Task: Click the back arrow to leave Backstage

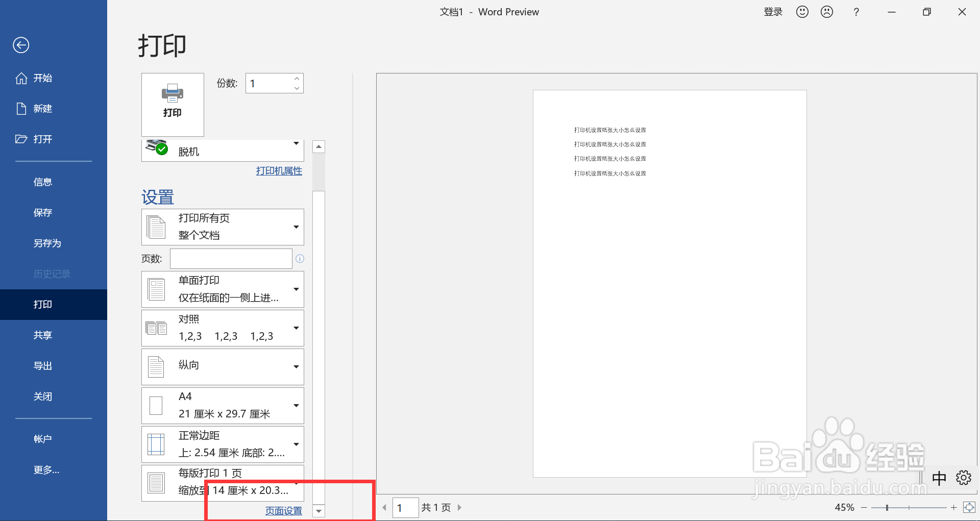Action: click(21, 45)
